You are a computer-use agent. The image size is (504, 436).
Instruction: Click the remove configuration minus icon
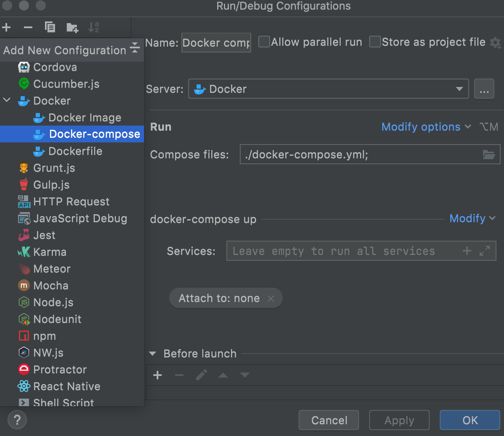click(28, 28)
